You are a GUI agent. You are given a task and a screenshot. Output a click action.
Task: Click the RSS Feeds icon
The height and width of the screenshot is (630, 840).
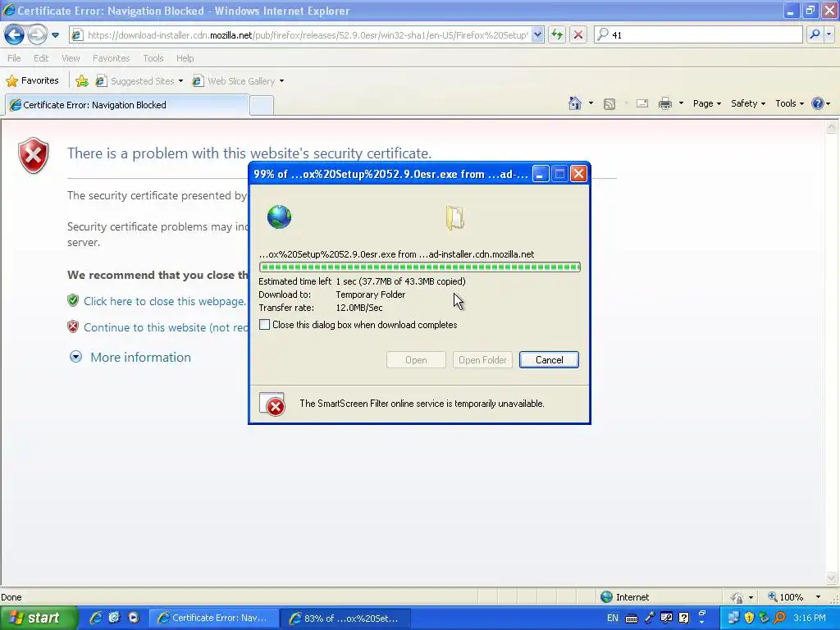[x=609, y=104]
